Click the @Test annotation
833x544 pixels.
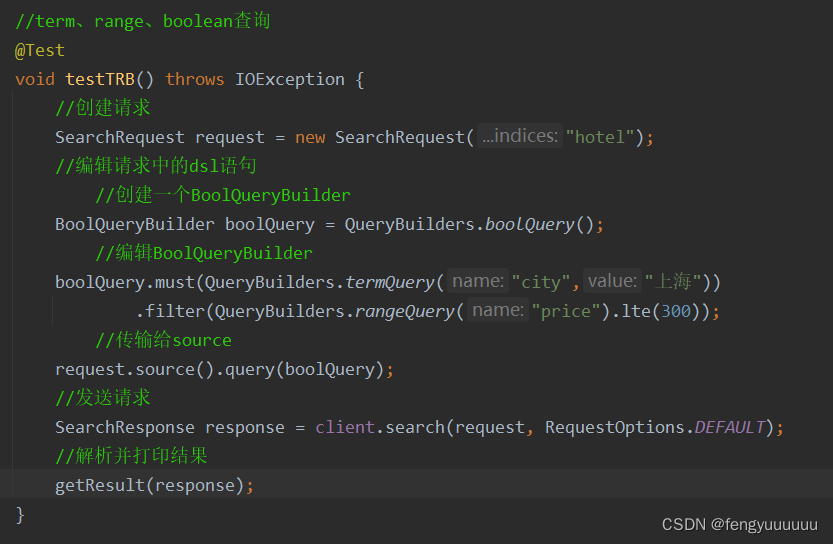(x=40, y=50)
